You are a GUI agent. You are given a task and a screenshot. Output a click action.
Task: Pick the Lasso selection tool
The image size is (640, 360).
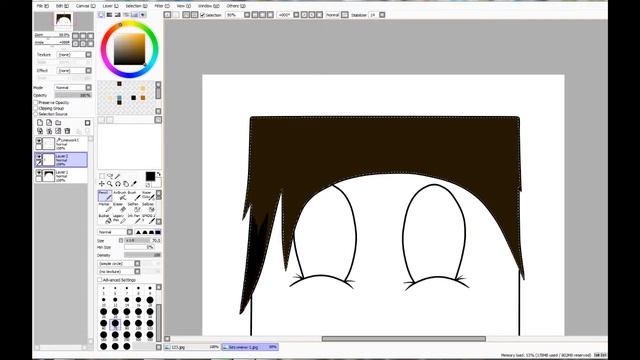[110, 176]
